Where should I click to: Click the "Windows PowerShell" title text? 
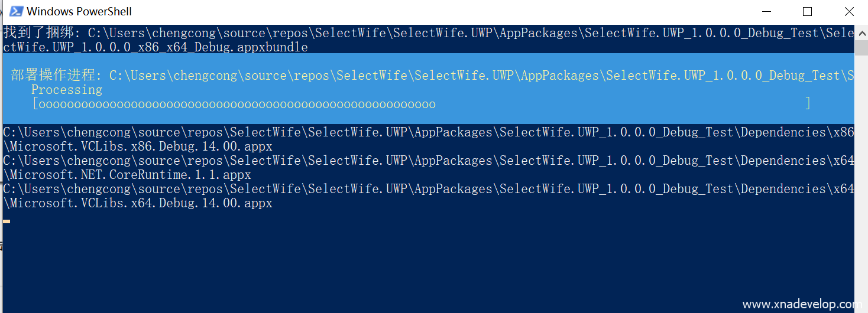pyautogui.click(x=79, y=11)
